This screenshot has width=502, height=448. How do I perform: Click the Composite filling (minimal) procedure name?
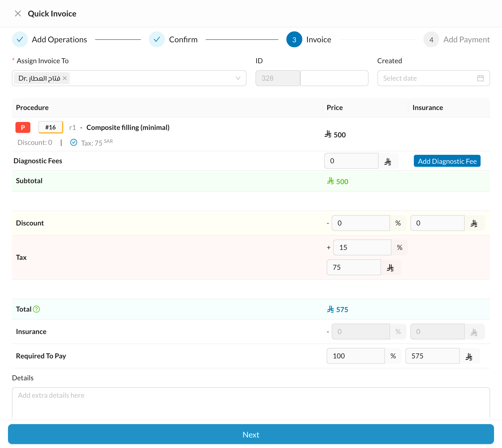[128, 127]
